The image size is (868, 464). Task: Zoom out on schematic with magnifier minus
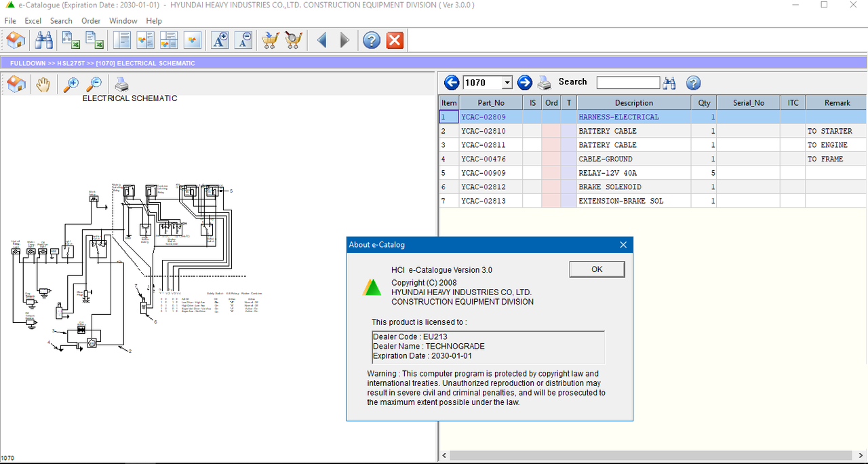click(x=94, y=85)
